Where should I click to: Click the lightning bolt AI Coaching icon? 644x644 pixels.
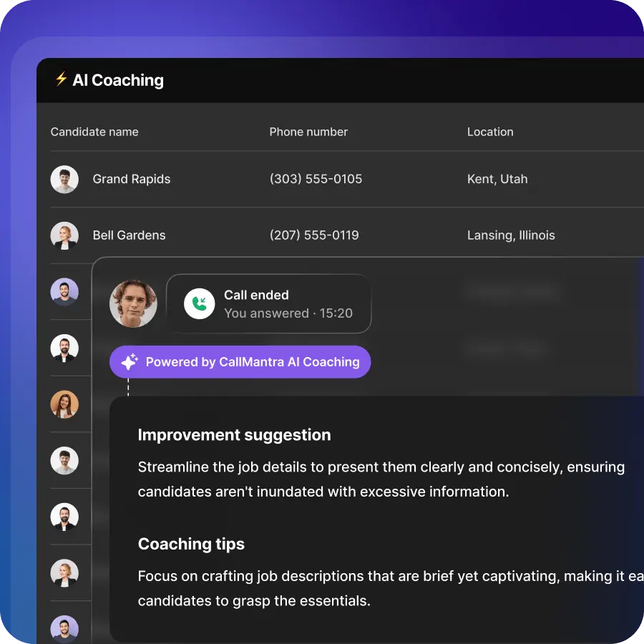(60, 80)
